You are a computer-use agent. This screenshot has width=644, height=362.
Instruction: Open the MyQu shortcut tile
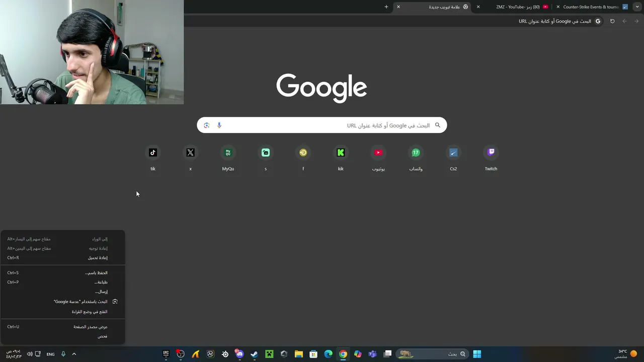(228, 158)
